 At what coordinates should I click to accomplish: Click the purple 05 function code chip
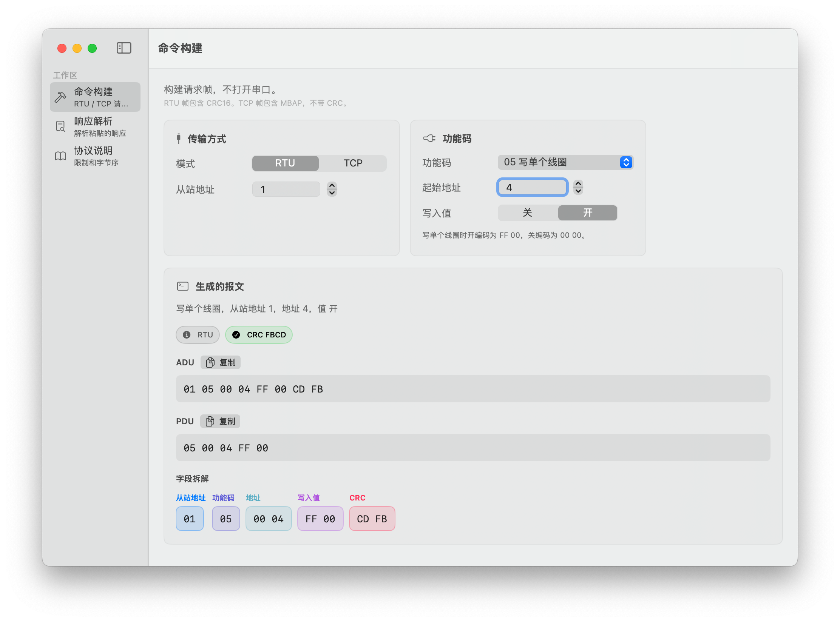tap(226, 519)
